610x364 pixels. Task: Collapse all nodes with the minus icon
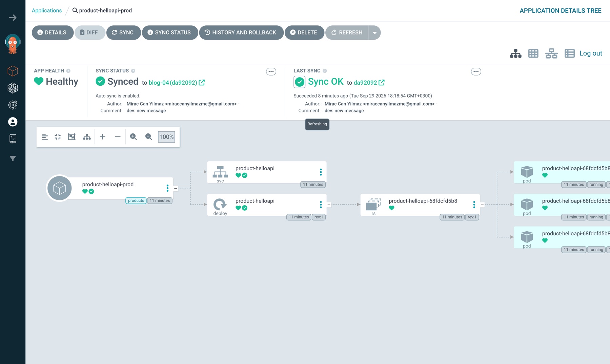pyautogui.click(x=118, y=137)
